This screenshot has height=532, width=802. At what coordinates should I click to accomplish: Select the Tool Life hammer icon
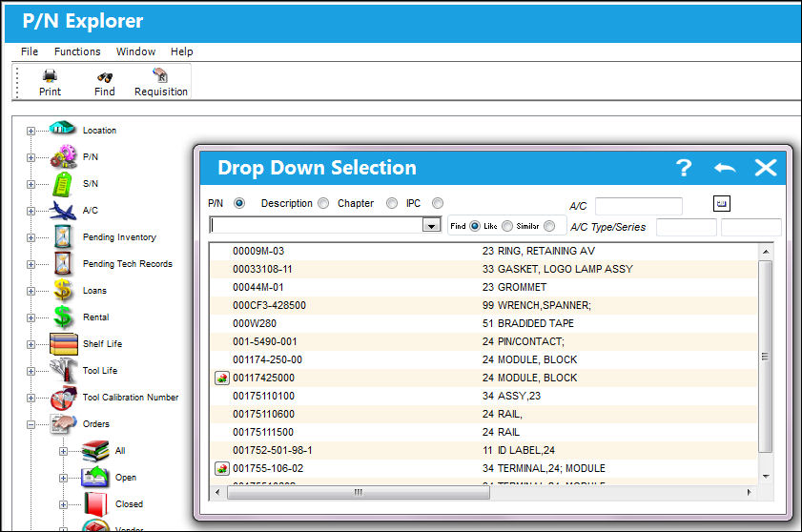point(64,370)
